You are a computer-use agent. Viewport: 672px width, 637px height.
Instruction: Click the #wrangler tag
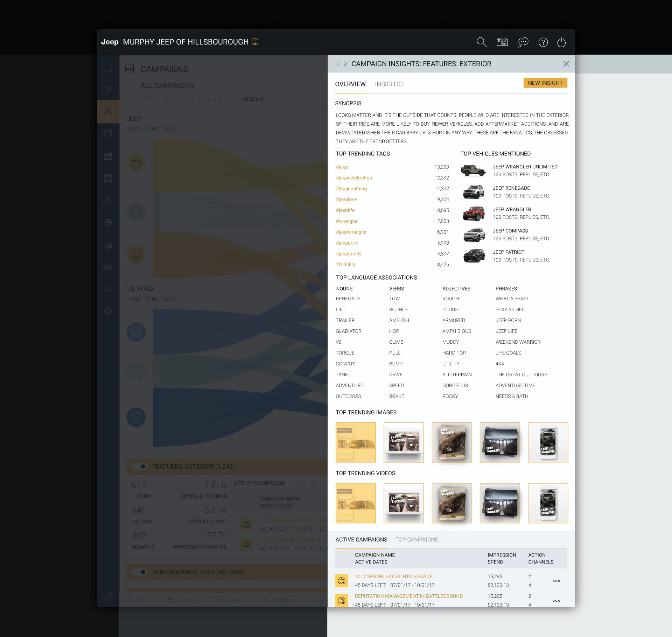(x=347, y=221)
